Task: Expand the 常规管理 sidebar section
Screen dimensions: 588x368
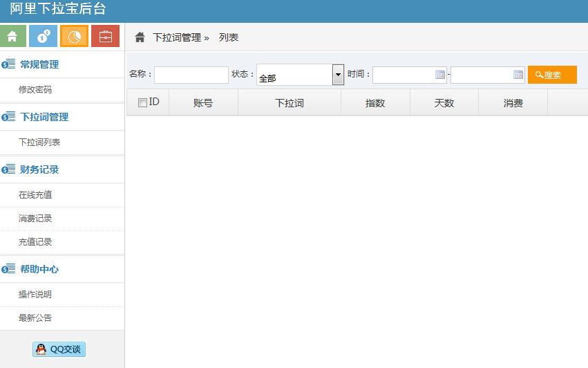Action: tap(39, 64)
